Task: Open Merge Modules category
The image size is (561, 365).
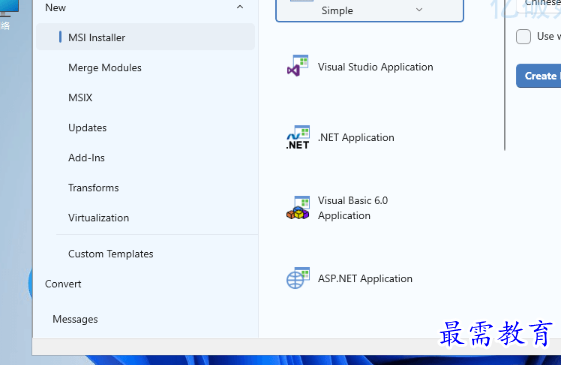Action: (105, 68)
